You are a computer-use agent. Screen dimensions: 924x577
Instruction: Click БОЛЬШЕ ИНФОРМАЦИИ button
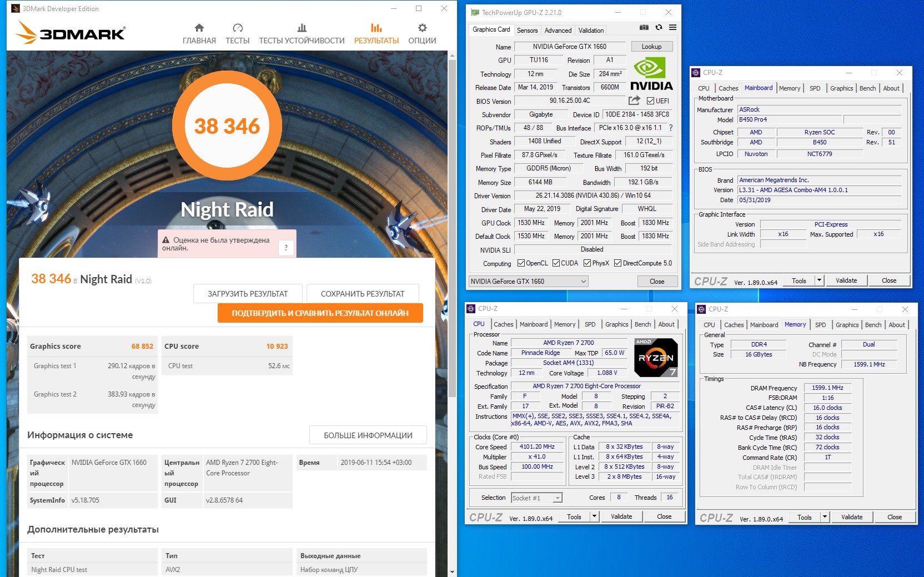[368, 435]
